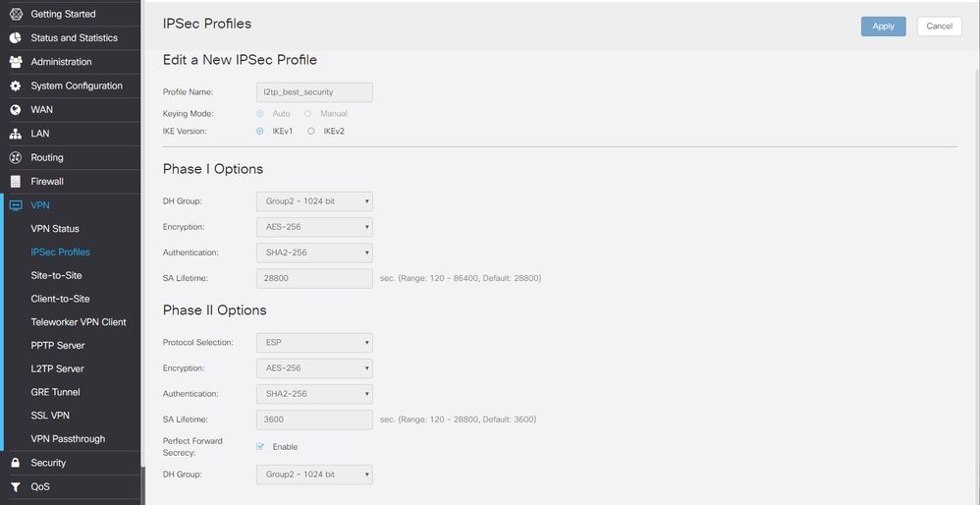980x505 pixels.
Task: Select the IKEv1 radio button
Action: pyautogui.click(x=260, y=131)
